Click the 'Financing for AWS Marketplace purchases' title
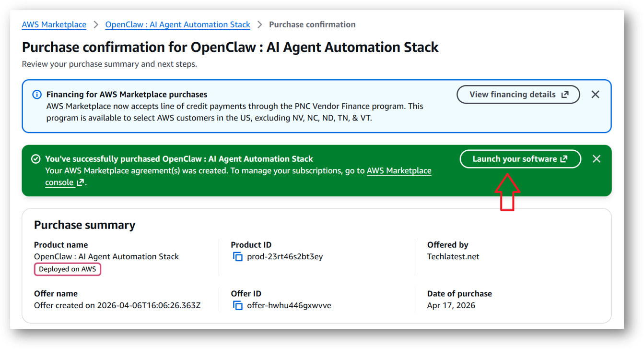644x349 pixels. 127,95
